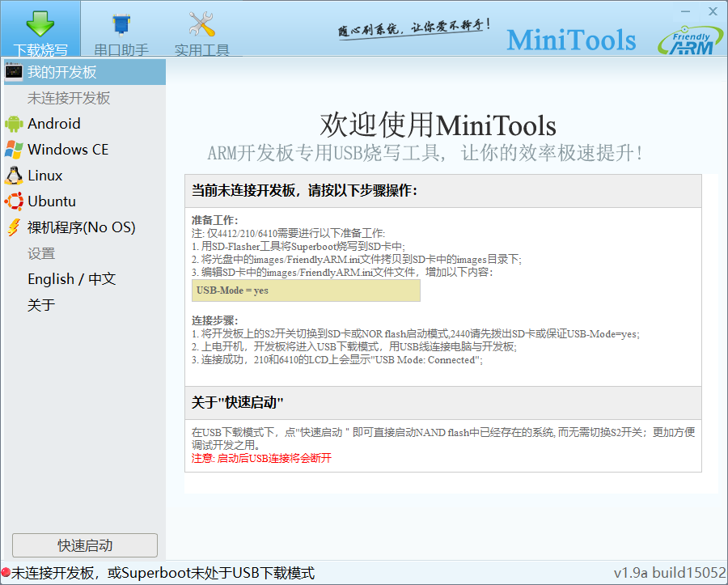Click the red status indicator dot
The height and width of the screenshot is (585, 728).
click(6, 573)
